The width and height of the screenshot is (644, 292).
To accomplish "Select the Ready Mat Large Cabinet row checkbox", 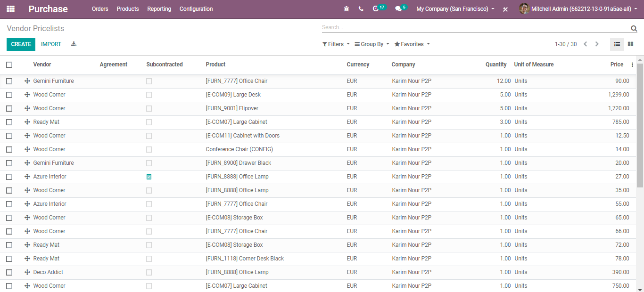I will tap(9, 122).
